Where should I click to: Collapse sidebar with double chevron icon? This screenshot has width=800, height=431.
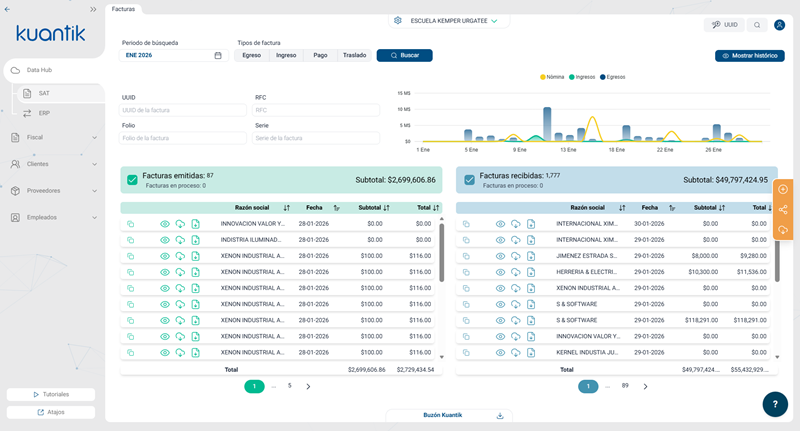pyautogui.click(x=93, y=9)
